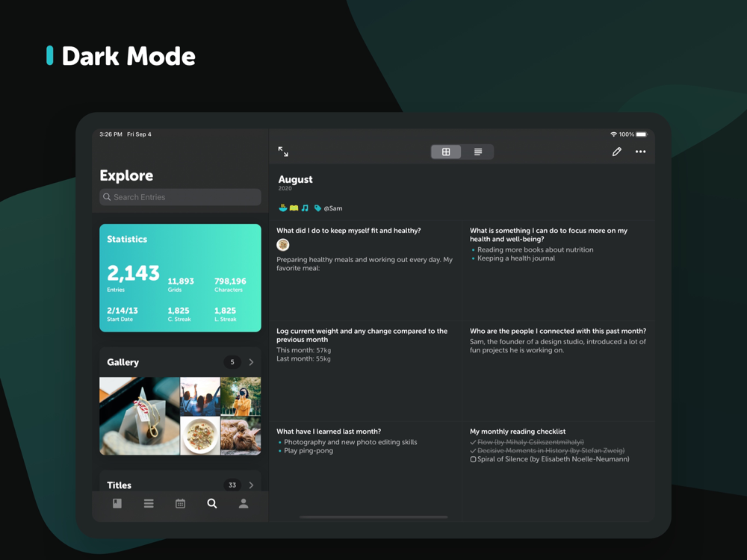747x560 pixels.
Task: Click the Search Entries field
Action: (x=180, y=197)
